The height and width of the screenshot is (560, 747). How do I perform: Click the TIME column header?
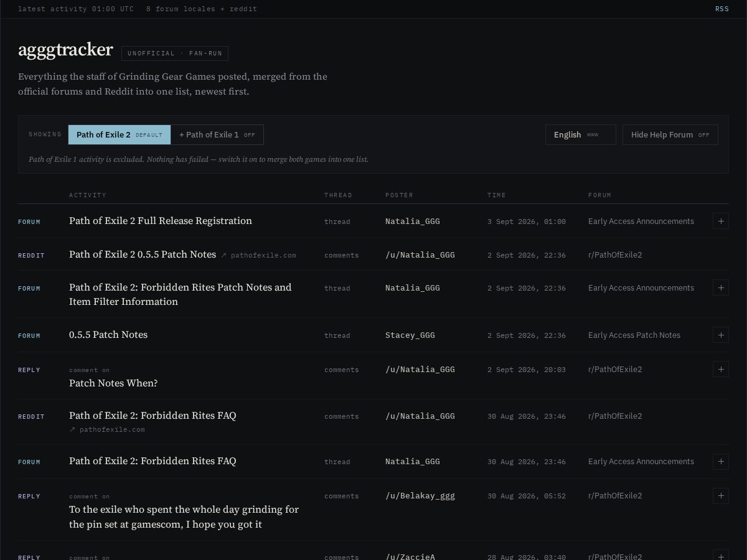[497, 195]
